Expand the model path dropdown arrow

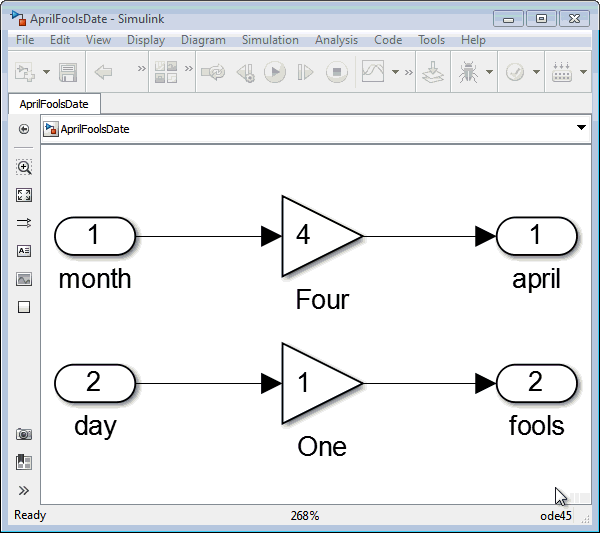click(581, 128)
